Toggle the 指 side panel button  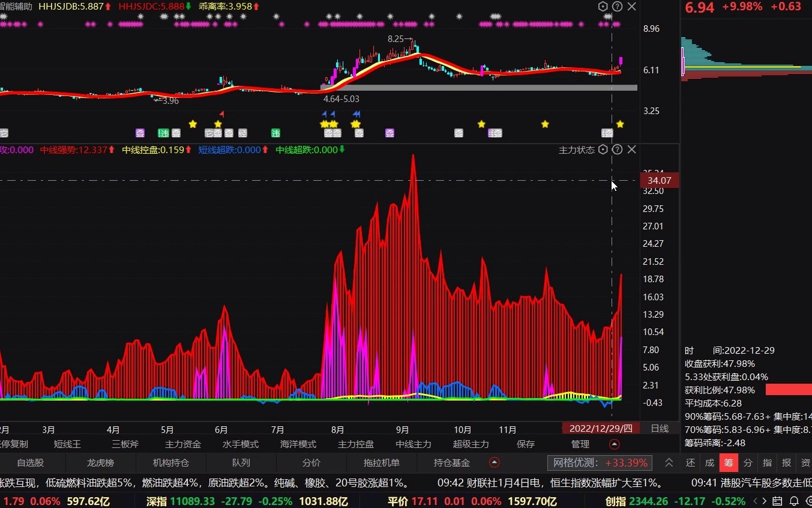point(767,463)
